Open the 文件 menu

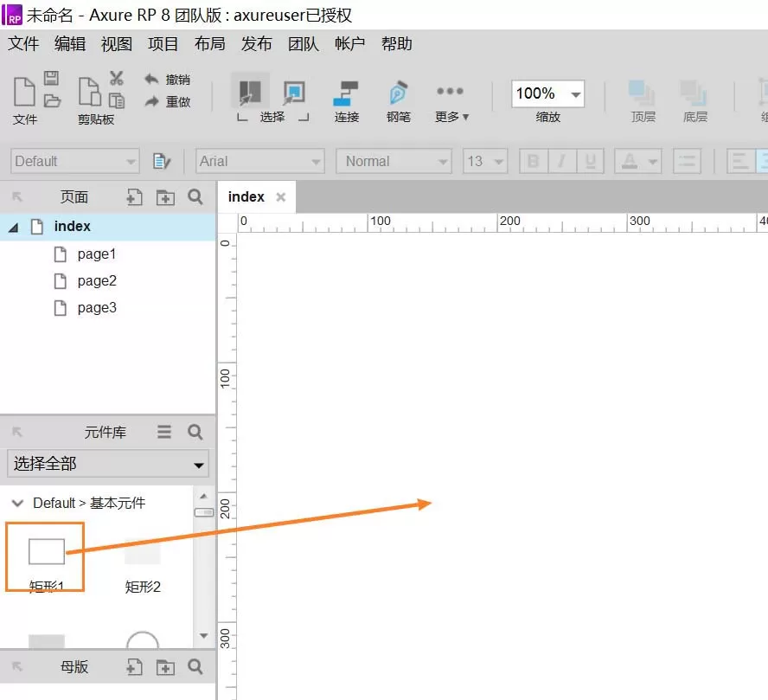pyautogui.click(x=23, y=43)
